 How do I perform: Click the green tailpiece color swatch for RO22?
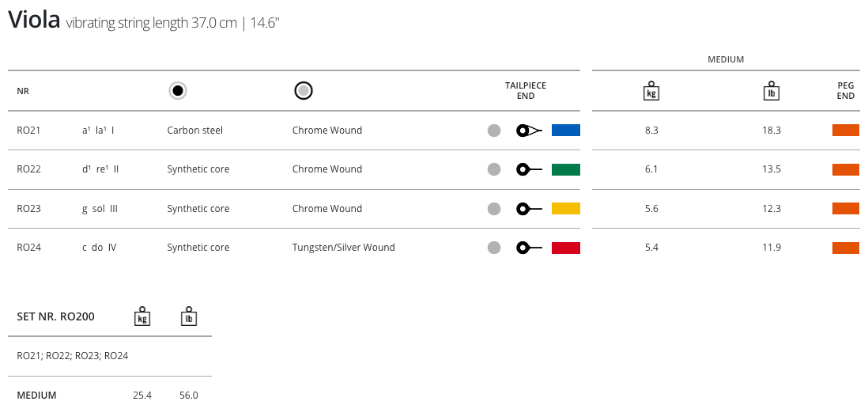tap(566, 169)
